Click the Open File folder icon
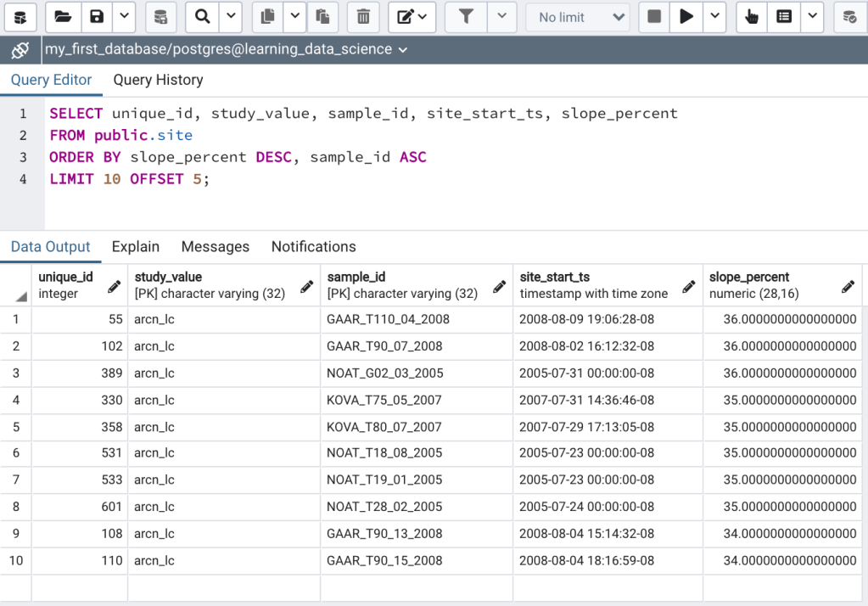 tap(62, 17)
